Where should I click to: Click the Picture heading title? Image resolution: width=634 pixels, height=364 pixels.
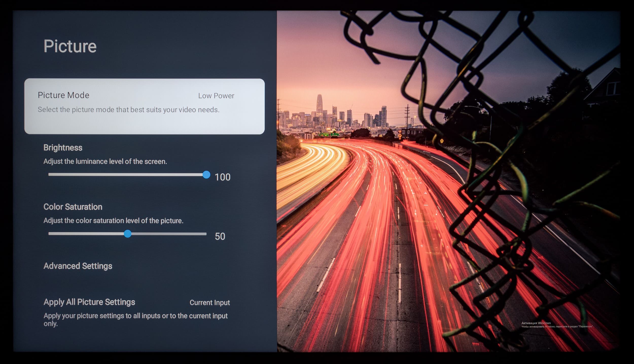click(x=70, y=46)
